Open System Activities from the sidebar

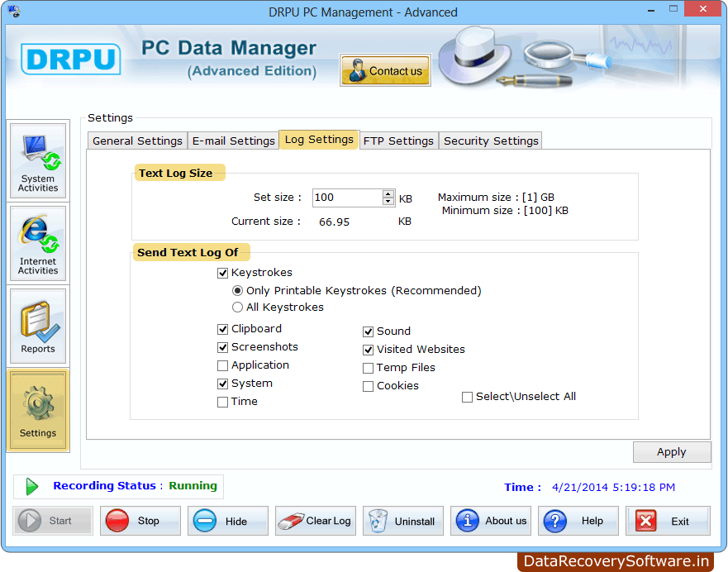click(38, 161)
